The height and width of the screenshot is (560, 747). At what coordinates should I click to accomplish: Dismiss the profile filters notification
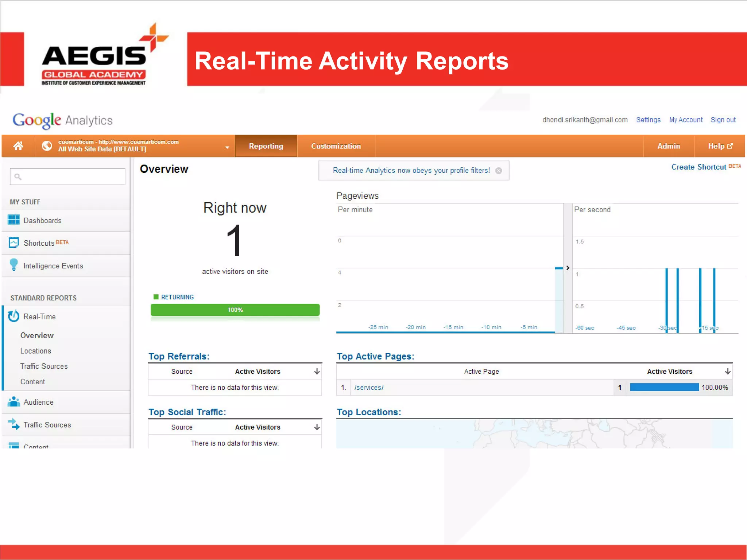point(499,171)
